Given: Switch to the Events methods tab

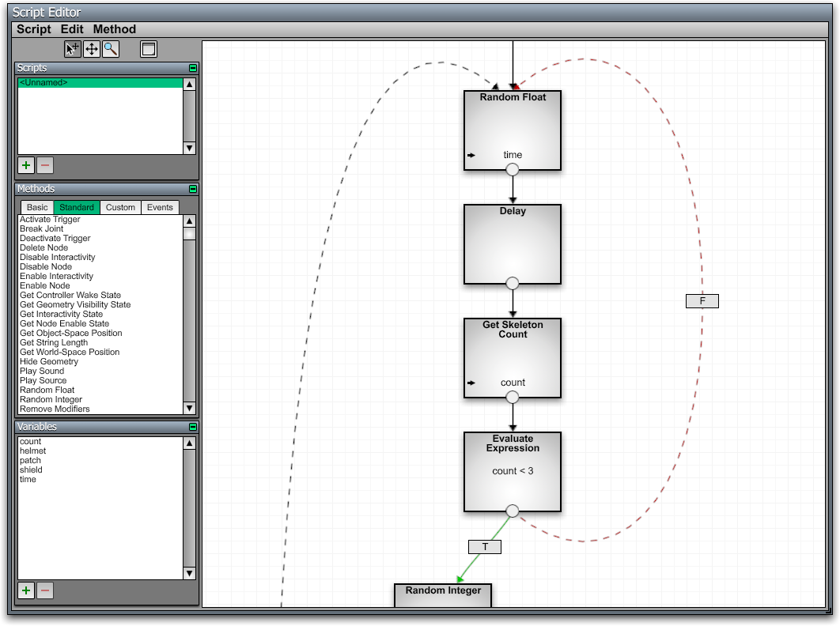Looking at the screenshot, I should [x=160, y=207].
